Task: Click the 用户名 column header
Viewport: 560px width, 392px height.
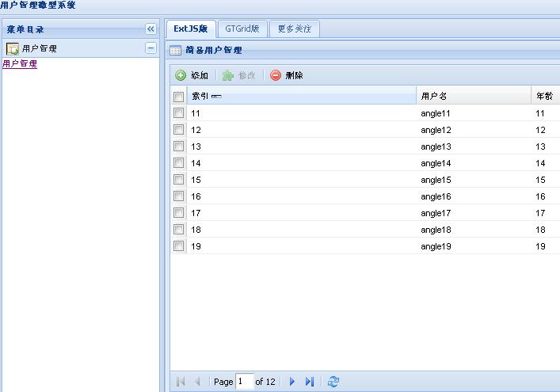Action: [x=434, y=97]
